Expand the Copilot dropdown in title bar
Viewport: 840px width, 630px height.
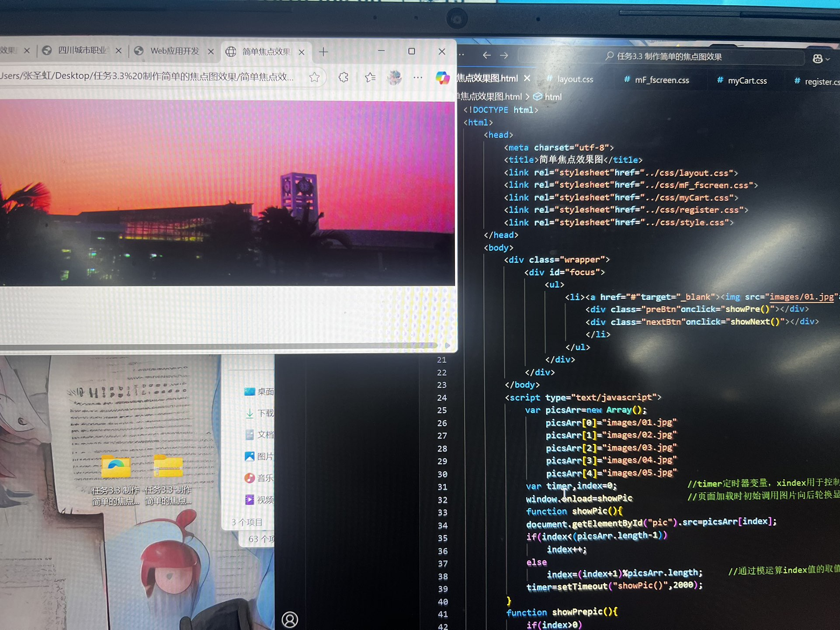coord(827,59)
